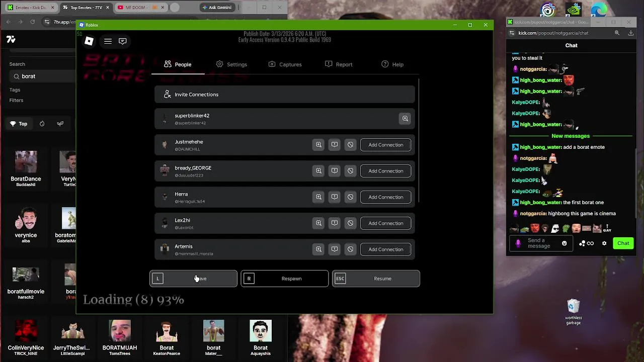Click the green Chat send button
The image size is (644, 362).
[623, 243]
